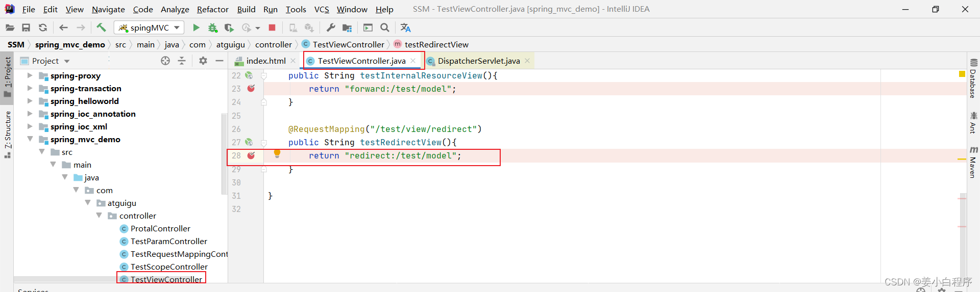
Task: Select TestParamController in project tree
Action: coord(169,241)
